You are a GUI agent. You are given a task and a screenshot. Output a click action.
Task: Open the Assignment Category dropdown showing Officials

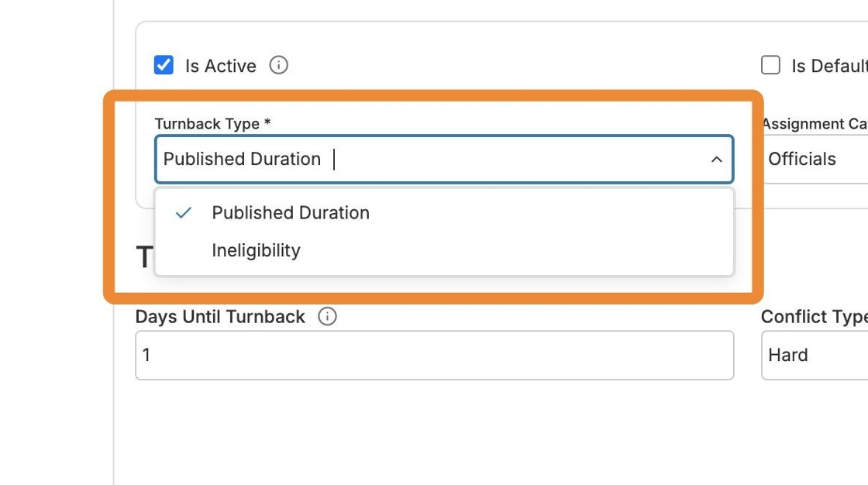tap(814, 160)
